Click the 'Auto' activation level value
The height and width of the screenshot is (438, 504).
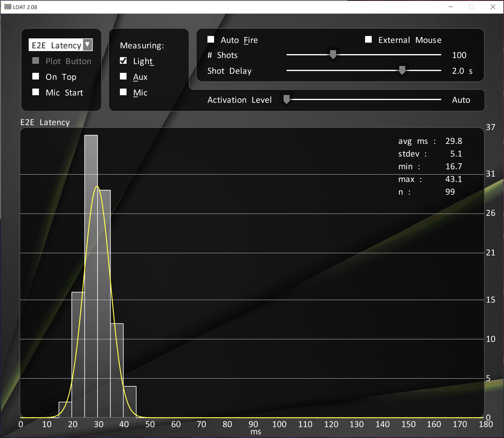click(461, 100)
